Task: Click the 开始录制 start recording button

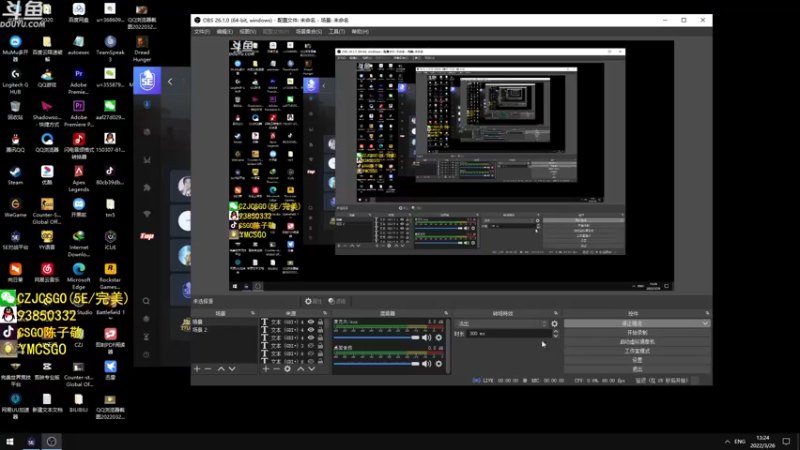Action: pos(637,333)
